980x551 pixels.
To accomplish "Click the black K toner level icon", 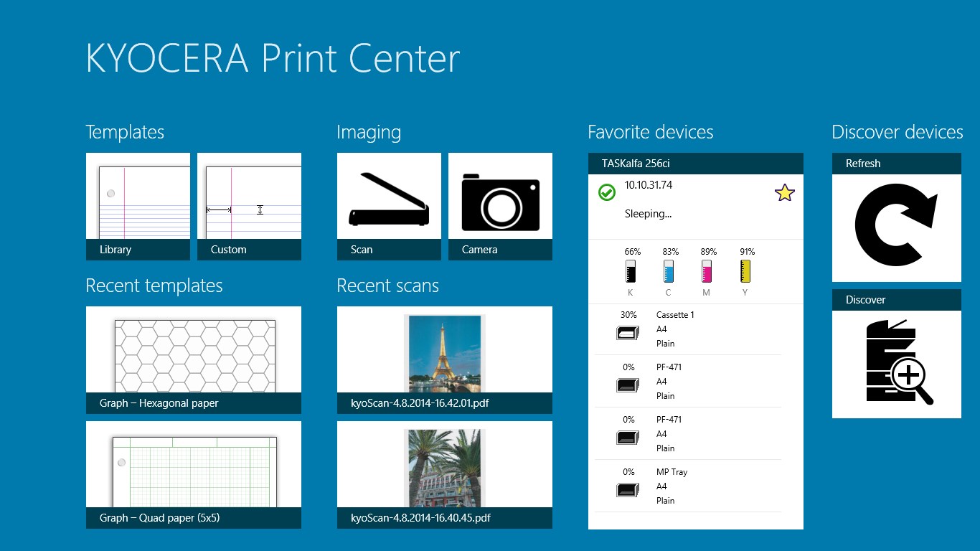I will (631, 271).
